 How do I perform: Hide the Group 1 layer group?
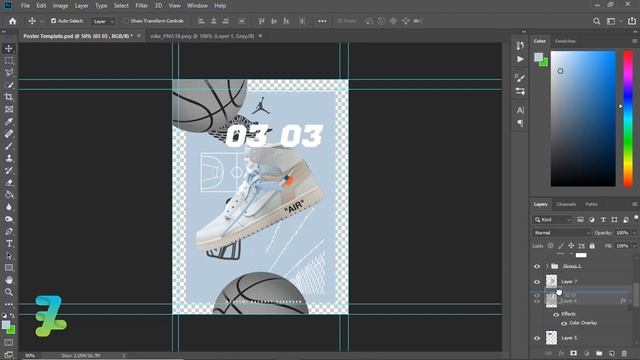click(x=537, y=267)
